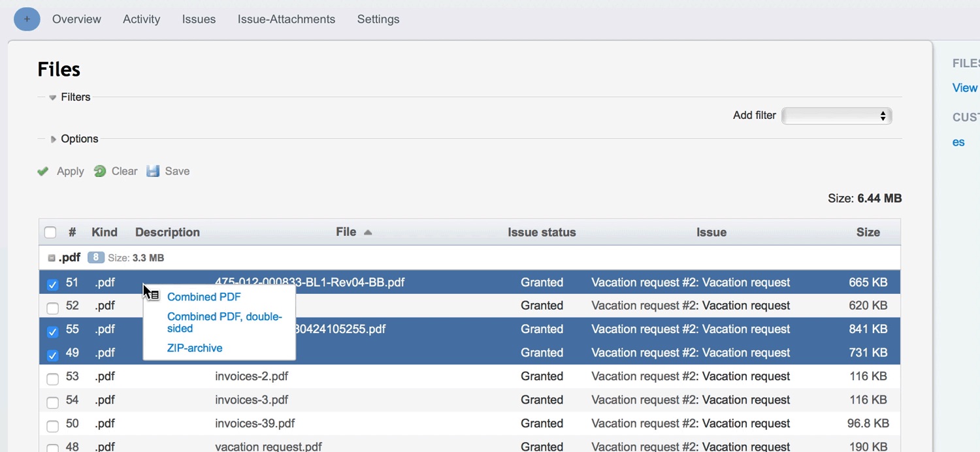980x452 pixels.
Task: Click Granted status in row 54
Action: (542, 400)
